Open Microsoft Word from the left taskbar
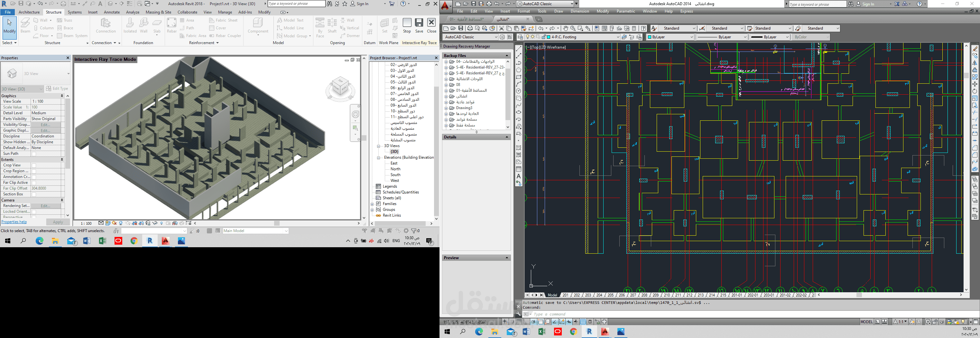This screenshot has width=980, height=338. pos(87,240)
